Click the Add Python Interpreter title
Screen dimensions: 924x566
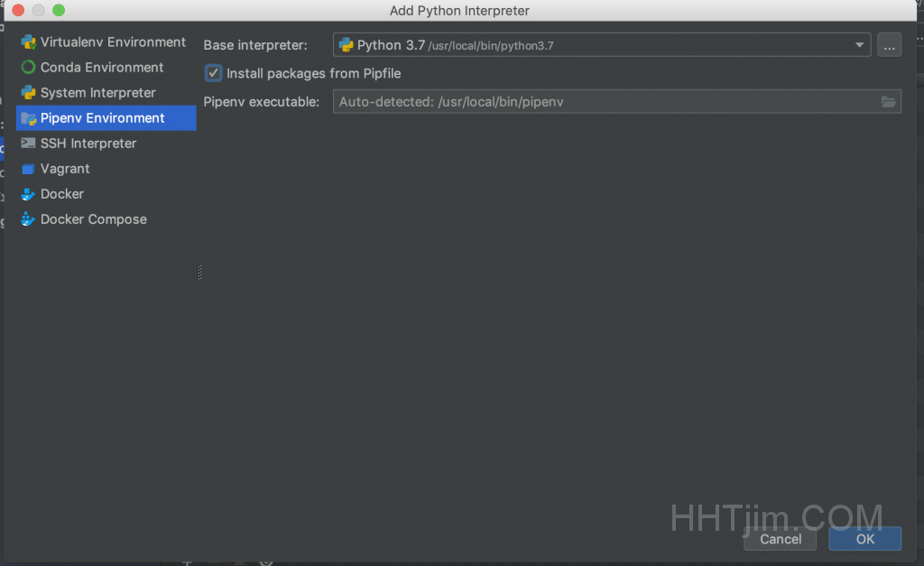459,11
